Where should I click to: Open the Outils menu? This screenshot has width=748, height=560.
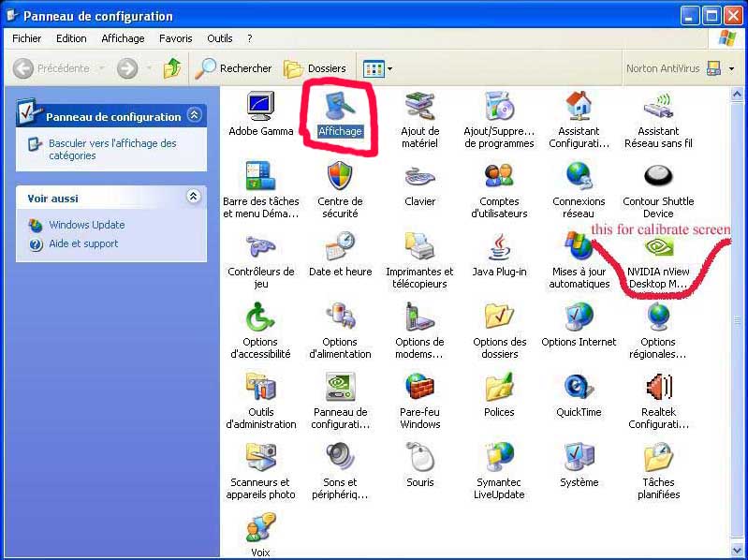click(219, 38)
